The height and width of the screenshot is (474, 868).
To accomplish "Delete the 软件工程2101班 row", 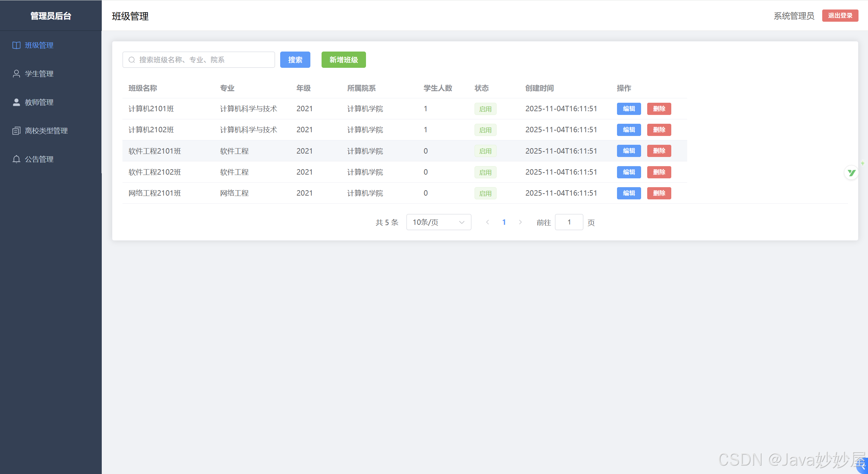I will pos(659,151).
